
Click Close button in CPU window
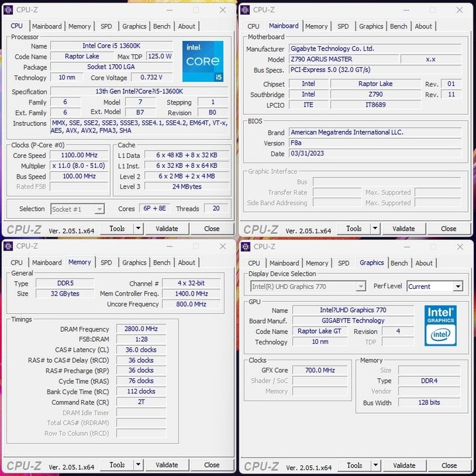tap(212, 229)
